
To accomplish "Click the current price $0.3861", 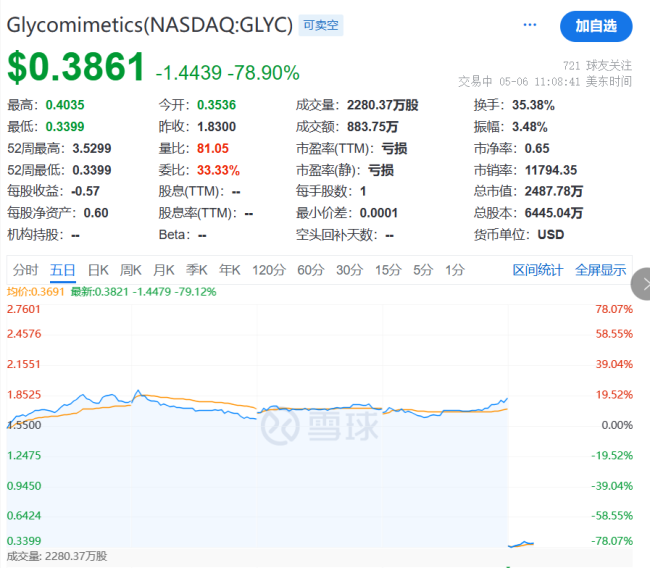I will (76, 66).
